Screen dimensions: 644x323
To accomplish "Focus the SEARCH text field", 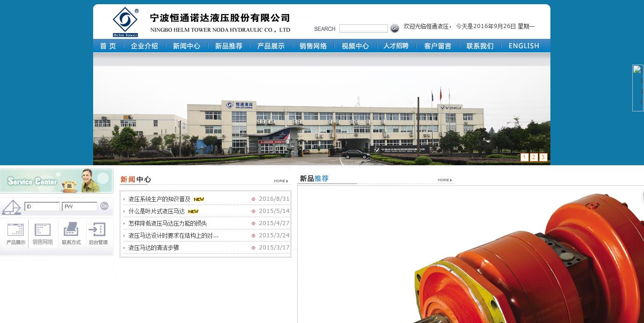I will (364, 29).
